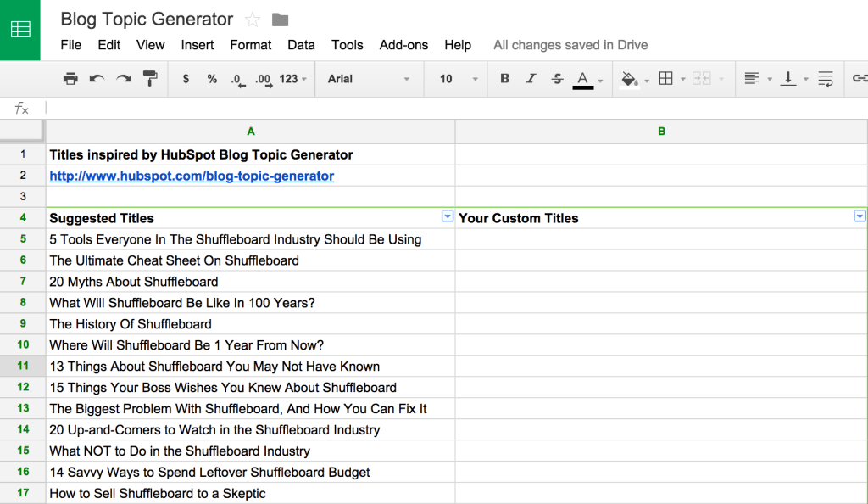Open the Format menu

(251, 45)
